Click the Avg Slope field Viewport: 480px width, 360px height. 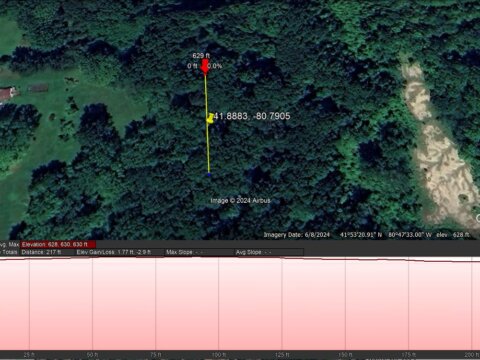254,252
